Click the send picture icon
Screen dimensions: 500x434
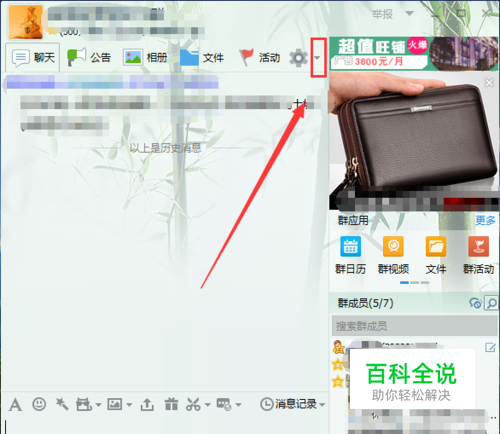(x=115, y=404)
